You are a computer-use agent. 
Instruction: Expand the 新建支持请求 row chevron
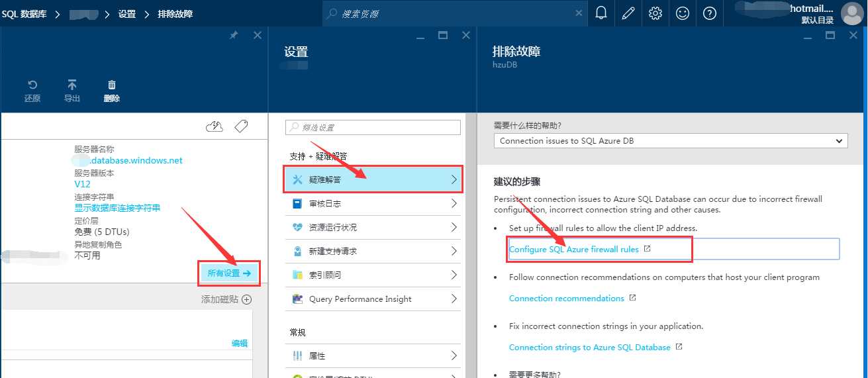click(454, 252)
